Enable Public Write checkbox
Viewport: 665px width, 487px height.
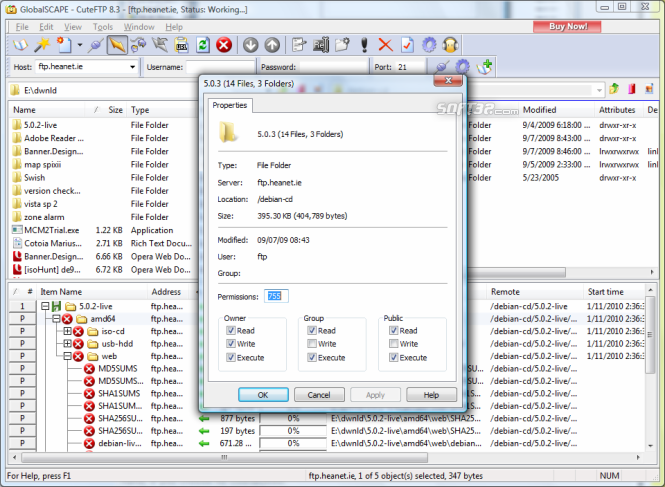pyautogui.click(x=394, y=344)
